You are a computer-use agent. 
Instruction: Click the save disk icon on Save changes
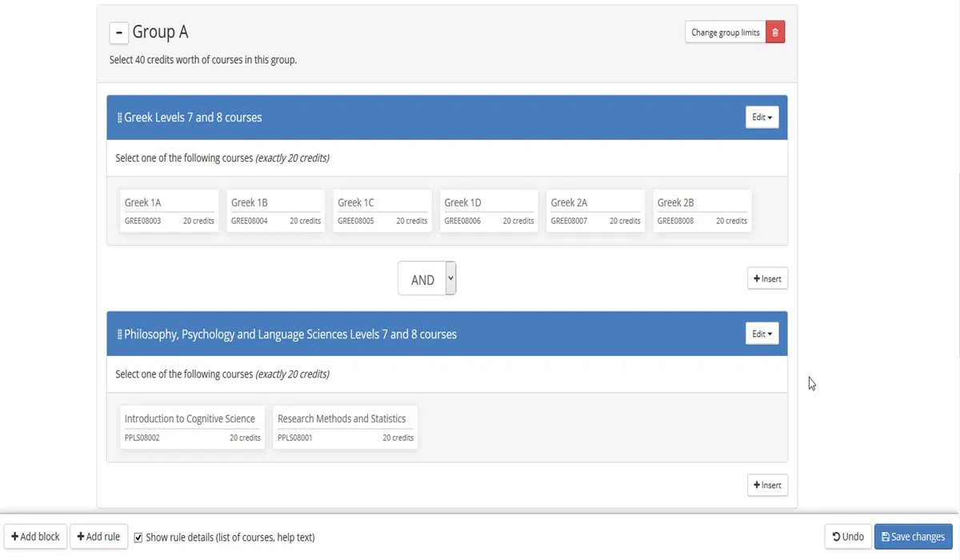click(x=886, y=536)
